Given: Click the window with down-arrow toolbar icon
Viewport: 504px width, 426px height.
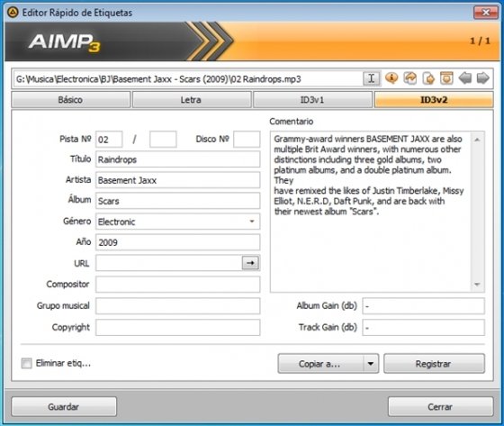Looking at the screenshot, I should pos(446,78).
